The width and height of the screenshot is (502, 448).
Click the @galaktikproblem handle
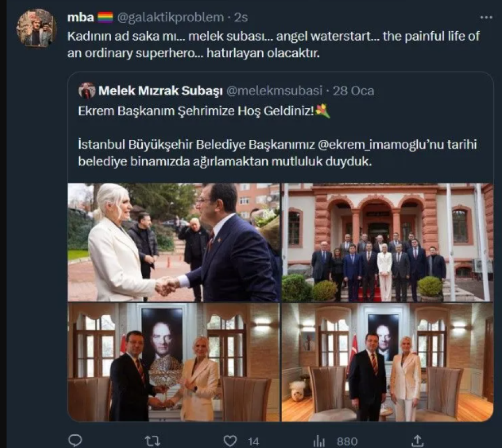170,17
